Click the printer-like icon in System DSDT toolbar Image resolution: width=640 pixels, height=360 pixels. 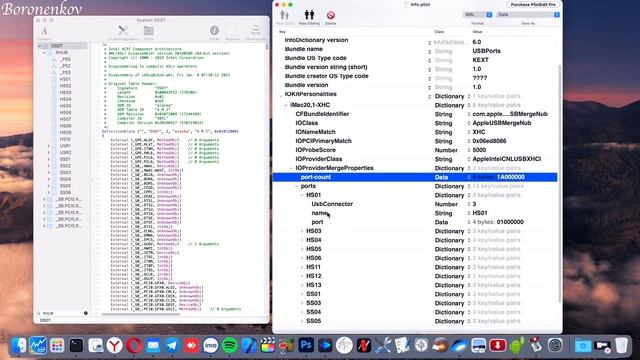tap(256, 30)
